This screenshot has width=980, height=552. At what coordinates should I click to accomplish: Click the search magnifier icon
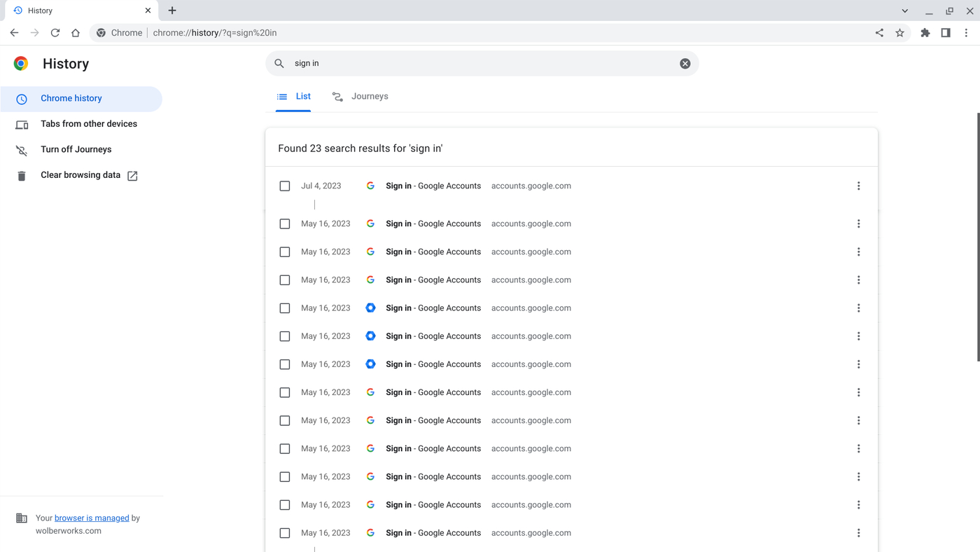click(x=279, y=63)
